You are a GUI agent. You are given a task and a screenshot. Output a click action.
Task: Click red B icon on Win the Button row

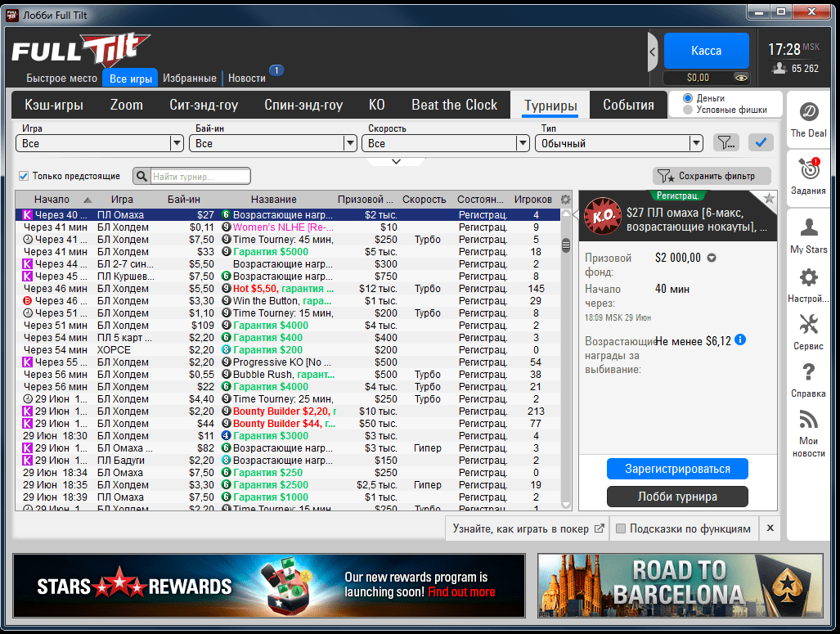(28, 301)
